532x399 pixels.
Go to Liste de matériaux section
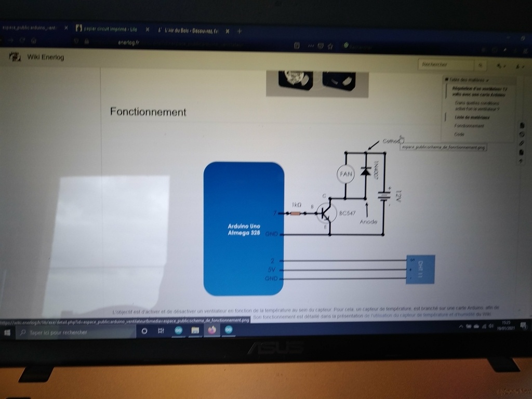tap(472, 117)
